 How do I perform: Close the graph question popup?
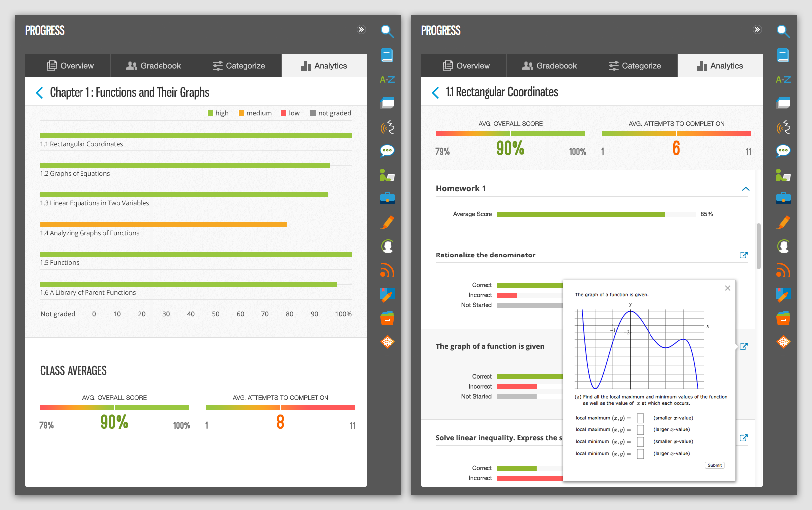point(727,288)
